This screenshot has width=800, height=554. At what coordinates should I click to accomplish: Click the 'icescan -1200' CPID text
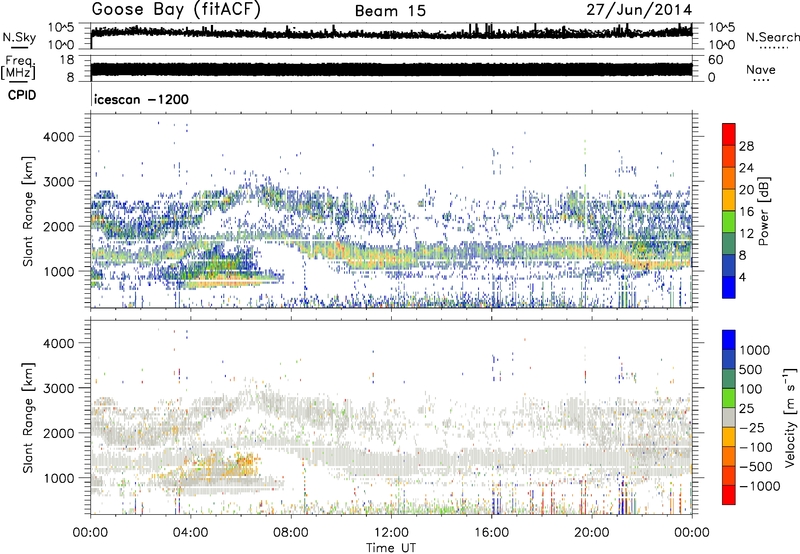coord(141,99)
